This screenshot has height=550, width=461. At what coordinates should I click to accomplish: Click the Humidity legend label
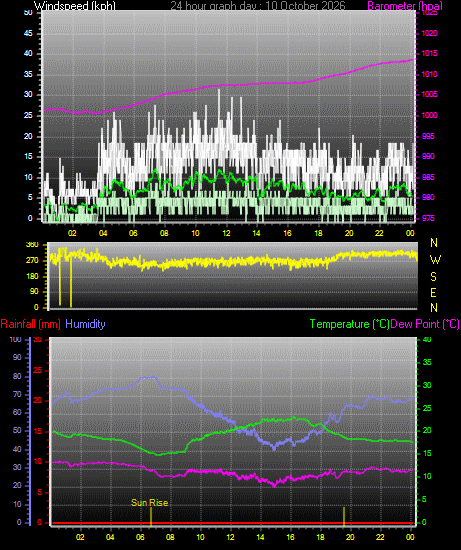[x=85, y=324]
